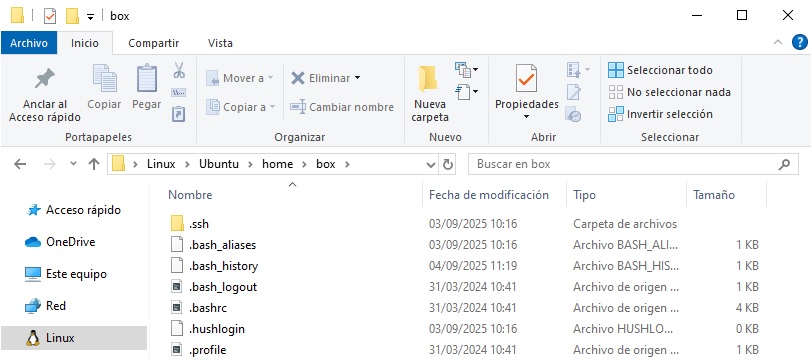The height and width of the screenshot is (362, 812).
Task: Switch to the Vista ribbon tab
Action: click(220, 43)
